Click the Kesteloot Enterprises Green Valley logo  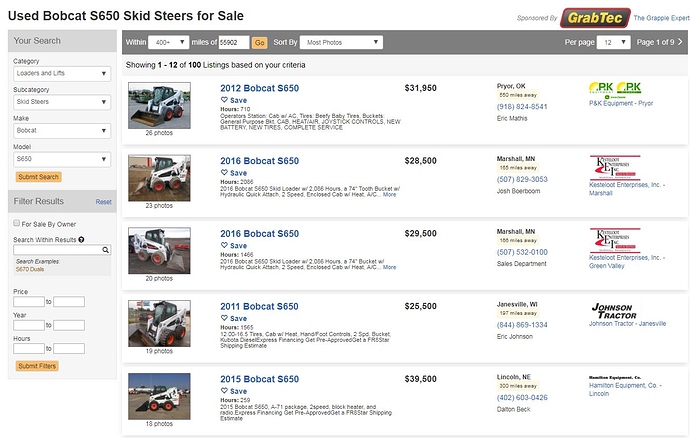tap(615, 240)
